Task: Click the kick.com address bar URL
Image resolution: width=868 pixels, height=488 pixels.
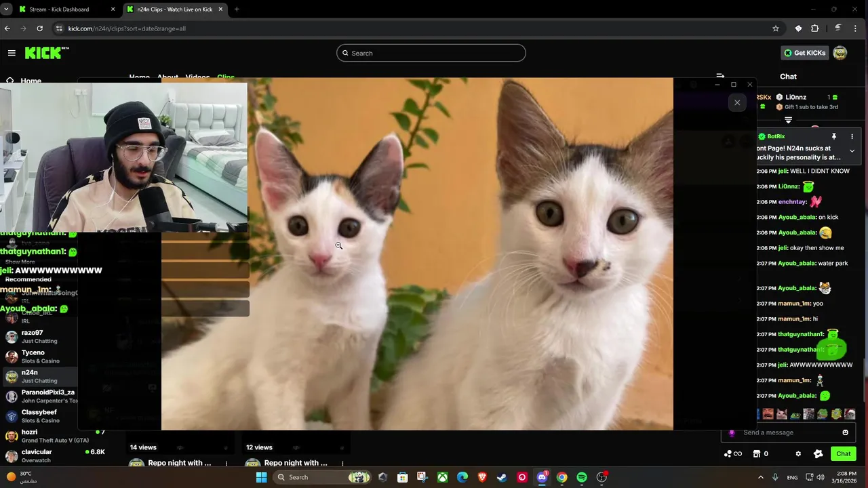Action: coord(127,28)
